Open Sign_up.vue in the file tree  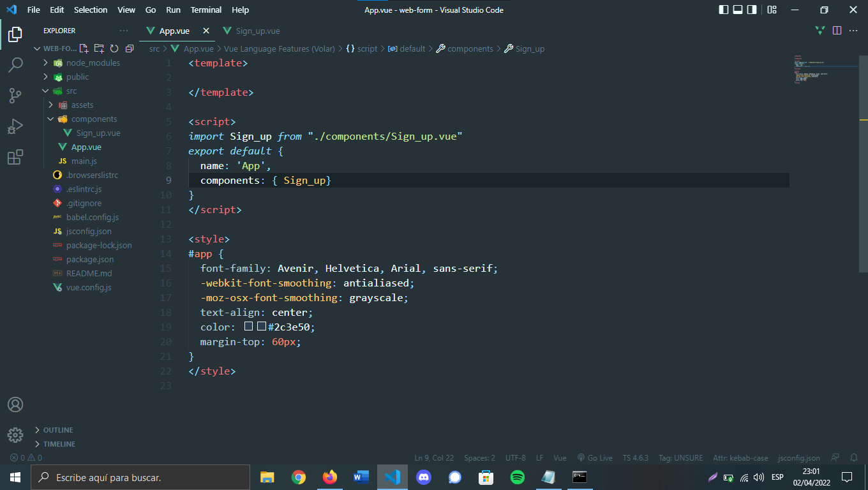(98, 133)
